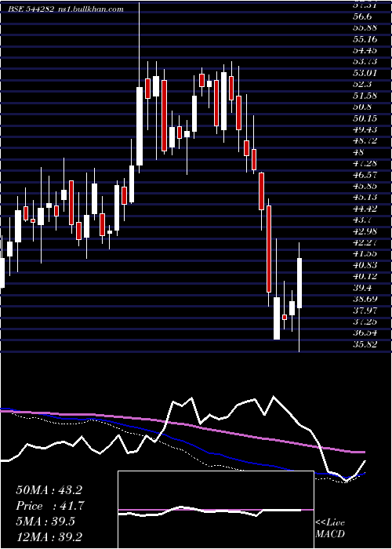Click the 55.16 price axis label
Screen dimensions: 392x549
(365, 39)
